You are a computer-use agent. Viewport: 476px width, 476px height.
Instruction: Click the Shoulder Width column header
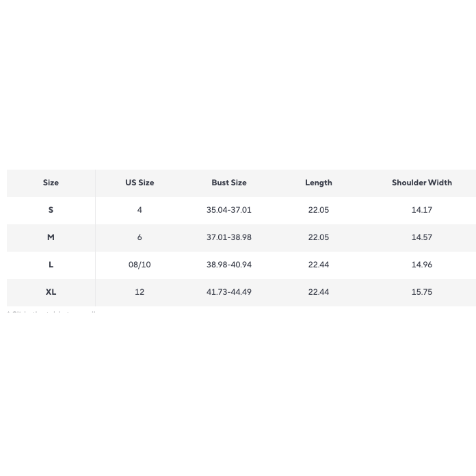(422, 183)
